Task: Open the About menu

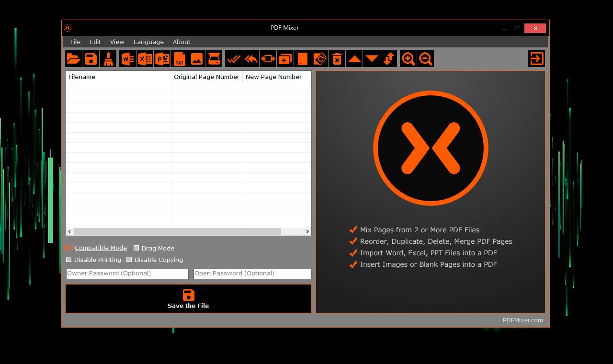Action: (x=182, y=42)
